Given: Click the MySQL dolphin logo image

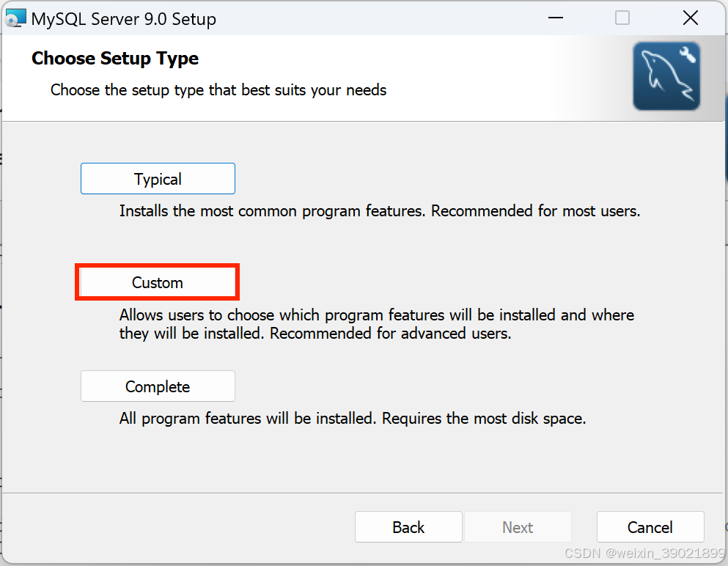Looking at the screenshot, I should click(x=666, y=76).
